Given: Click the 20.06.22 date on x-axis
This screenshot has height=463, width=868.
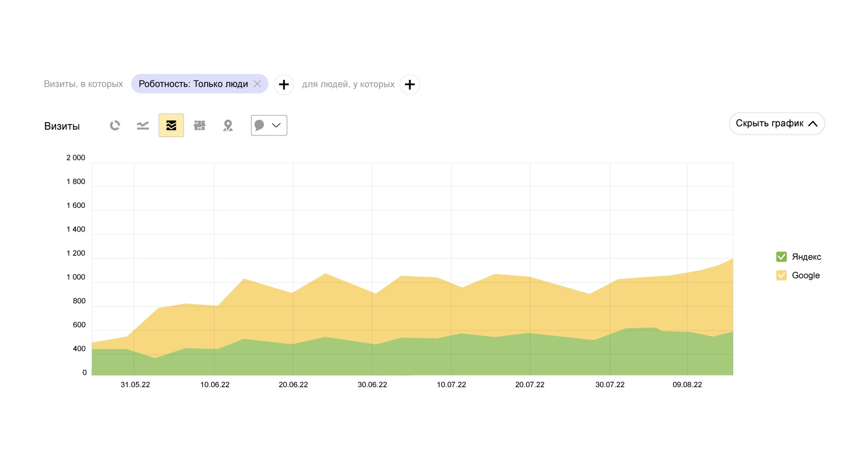Looking at the screenshot, I should tap(293, 385).
